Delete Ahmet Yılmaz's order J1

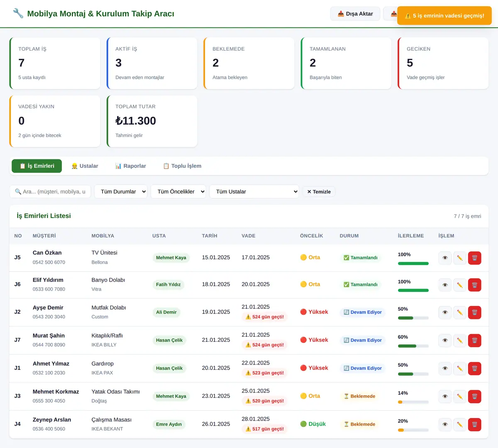[475, 368]
